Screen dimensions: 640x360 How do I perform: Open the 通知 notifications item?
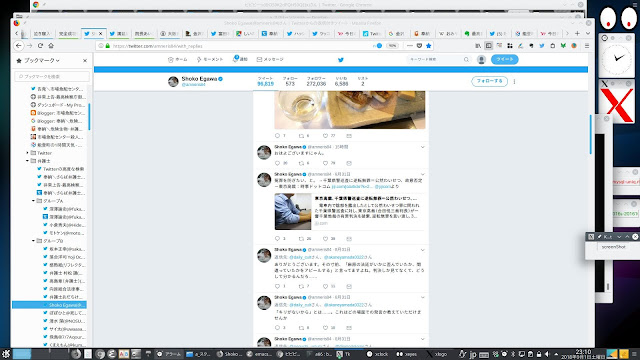point(240,59)
